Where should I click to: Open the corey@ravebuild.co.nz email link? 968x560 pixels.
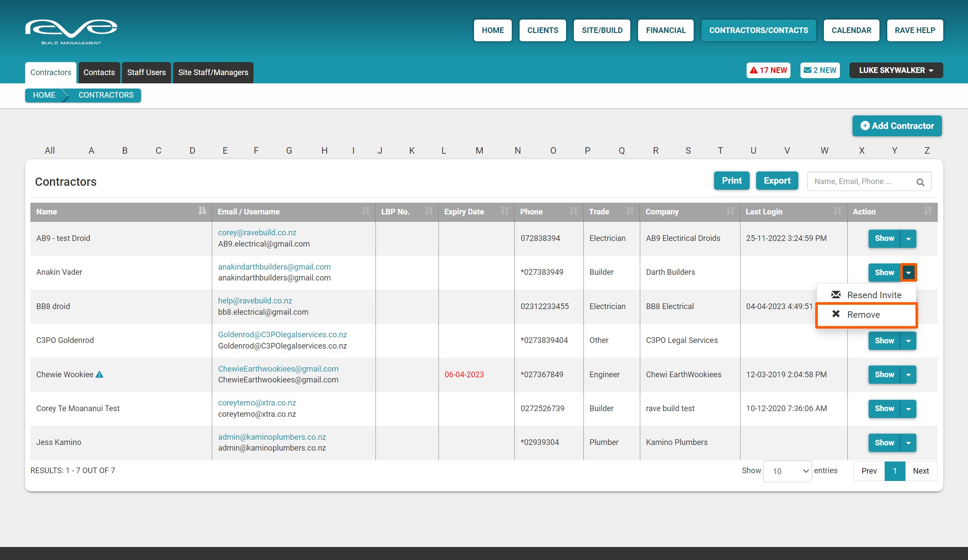pyautogui.click(x=257, y=233)
